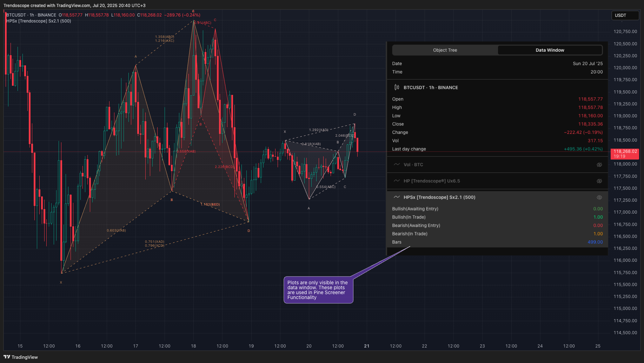Click the Vol · BTC line icon

coord(397,164)
